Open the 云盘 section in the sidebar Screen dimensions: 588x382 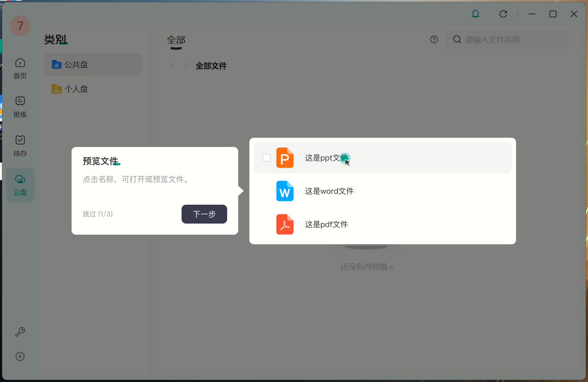tap(20, 185)
